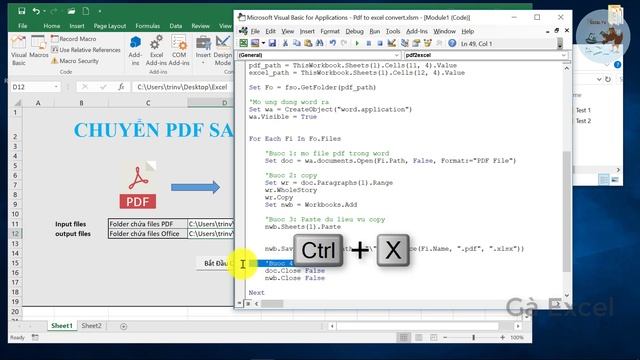Screen dimensions: 640x360
Task: Click the blue Help icon in VBA toolbar
Action: (452, 43)
